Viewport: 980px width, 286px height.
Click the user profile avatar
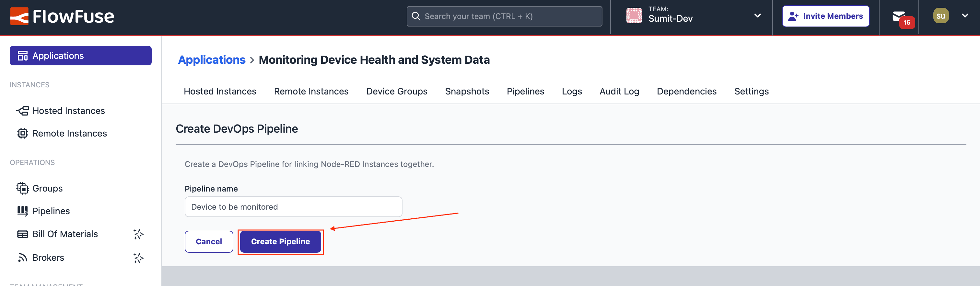[940, 16]
